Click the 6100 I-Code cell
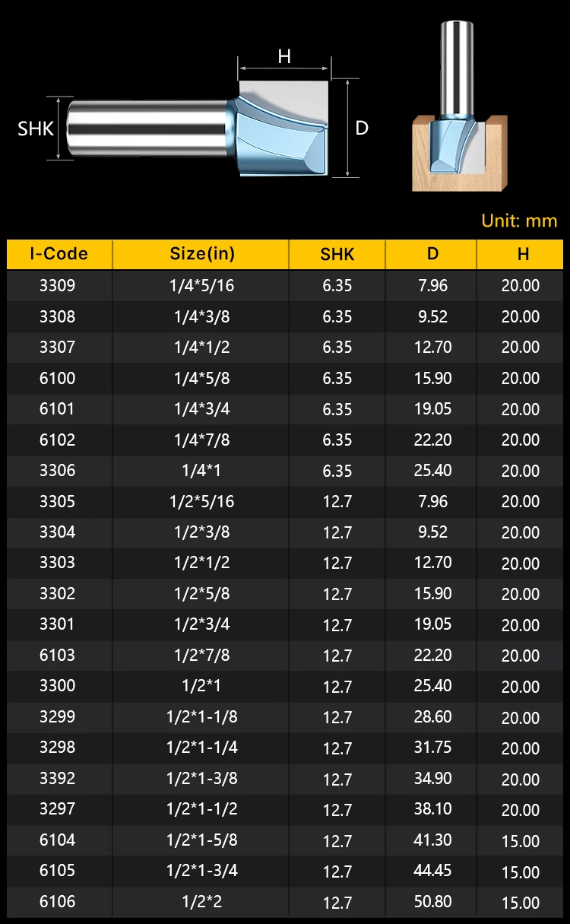This screenshot has width=570, height=924. (58, 378)
